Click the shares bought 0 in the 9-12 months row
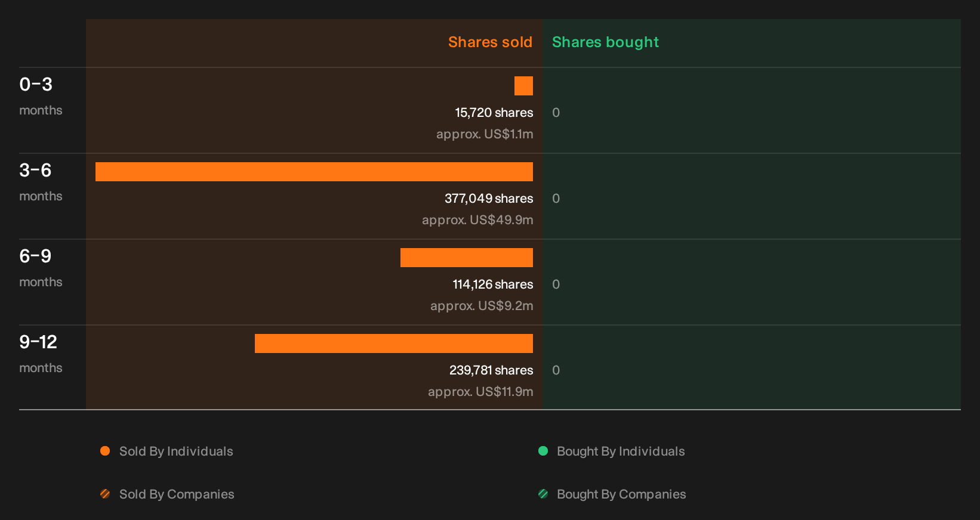Screen dimensions: 980x520 pos(556,370)
